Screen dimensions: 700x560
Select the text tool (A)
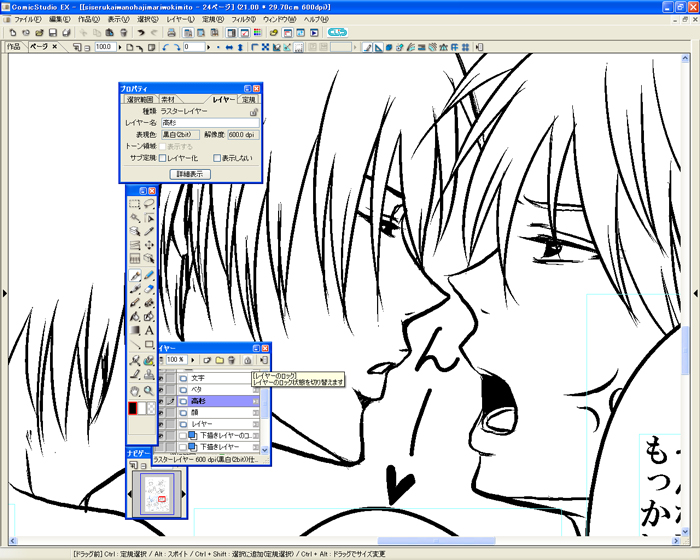click(149, 331)
